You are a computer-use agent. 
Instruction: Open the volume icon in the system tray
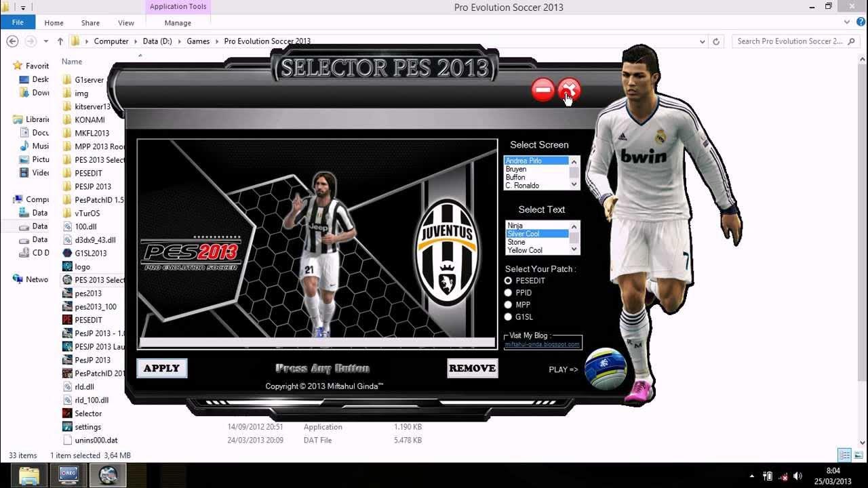[797, 476]
